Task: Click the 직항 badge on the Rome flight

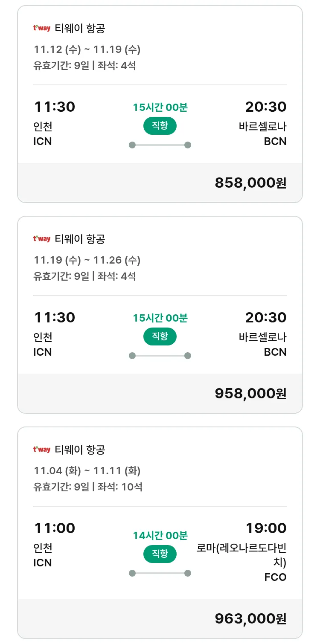Action: coord(160,554)
